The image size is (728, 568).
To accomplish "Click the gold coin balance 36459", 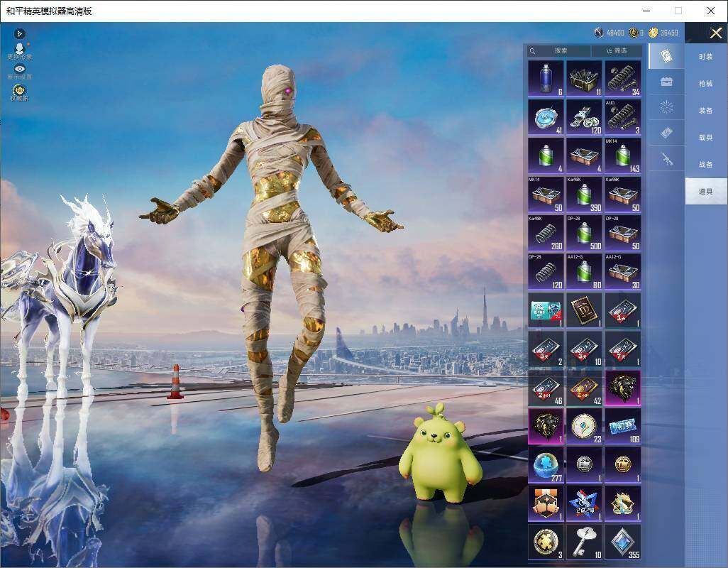I will 664,33.
